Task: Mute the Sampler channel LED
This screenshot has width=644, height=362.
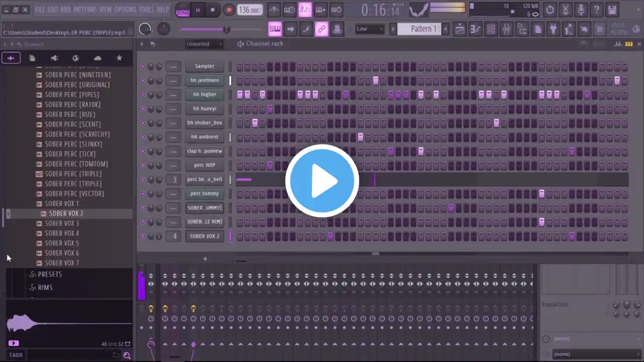Action: 143,66
